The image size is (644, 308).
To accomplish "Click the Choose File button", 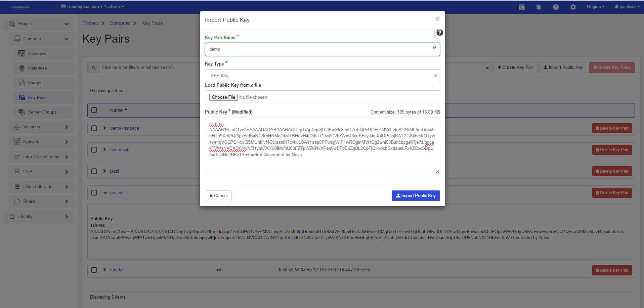I will 223,97.
